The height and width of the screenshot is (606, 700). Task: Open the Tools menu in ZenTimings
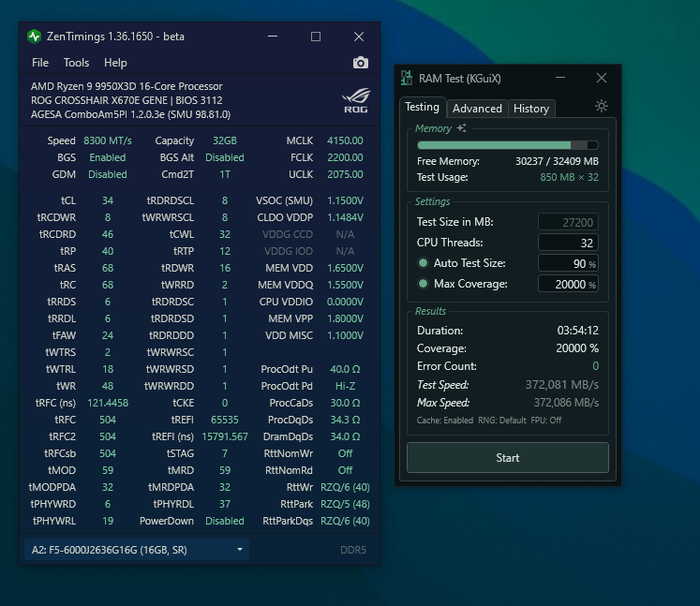[x=76, y=63]
